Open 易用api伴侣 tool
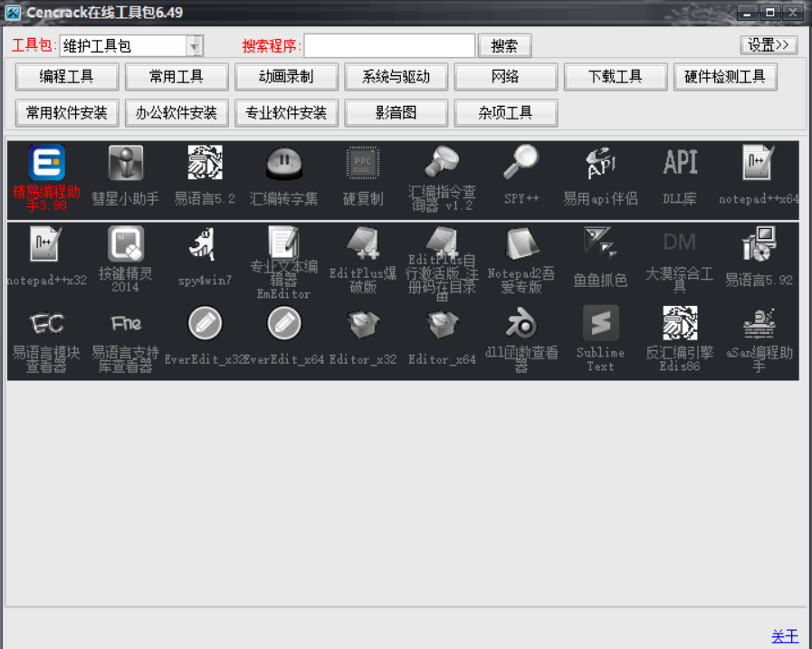 601,163
